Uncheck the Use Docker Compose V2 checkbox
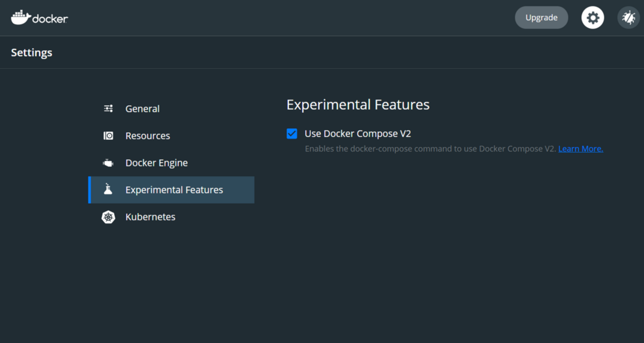 [292, 134]
